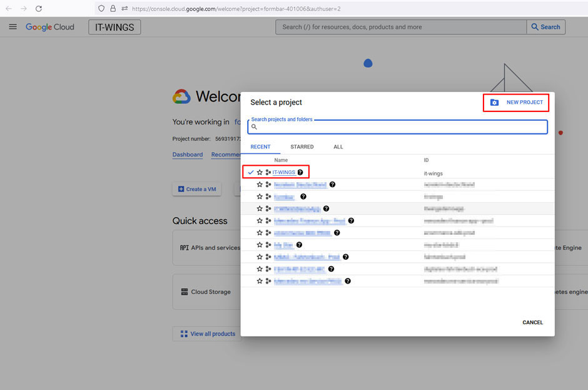Star the IT-WINGS project
The width and height of the screenshot is (588, 390).
click(260, 172)
